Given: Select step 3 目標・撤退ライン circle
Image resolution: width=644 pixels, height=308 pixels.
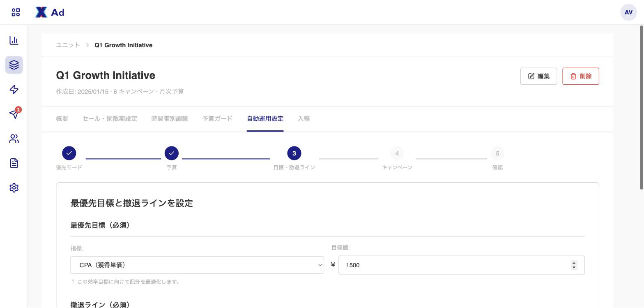Looking at the screenshot, I should click(x=294, y=153).
